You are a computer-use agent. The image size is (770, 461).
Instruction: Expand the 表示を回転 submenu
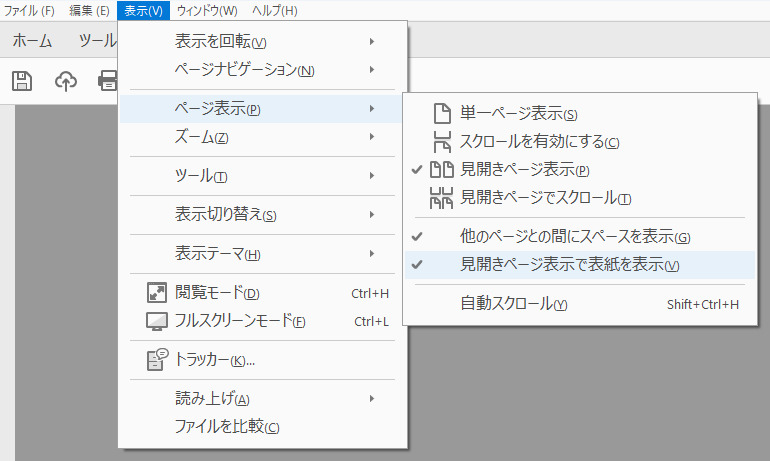[x=221, y=42]
